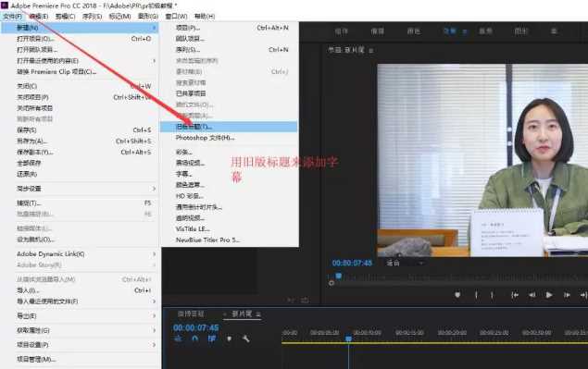This screenshot has height=369, width=588.
Task: Open the timeline wrench display settings
Action: (x=246, y=338)
